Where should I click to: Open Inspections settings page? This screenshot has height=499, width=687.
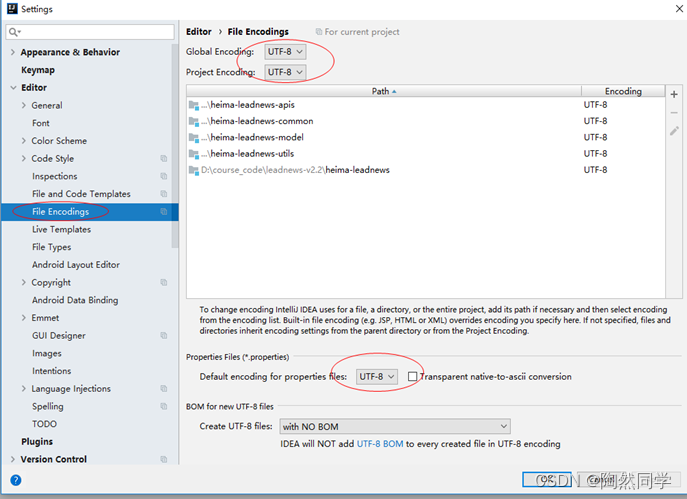pos(54,176)
